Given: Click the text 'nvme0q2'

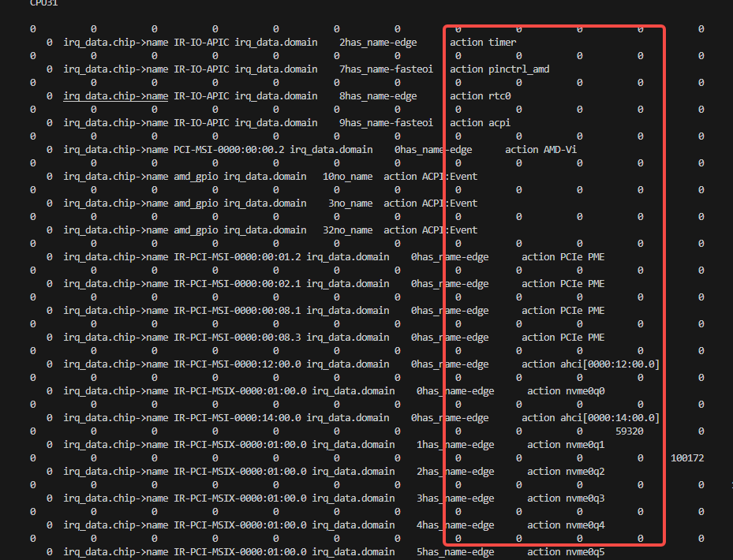Looking at the screenshot, I should point(585,472).
